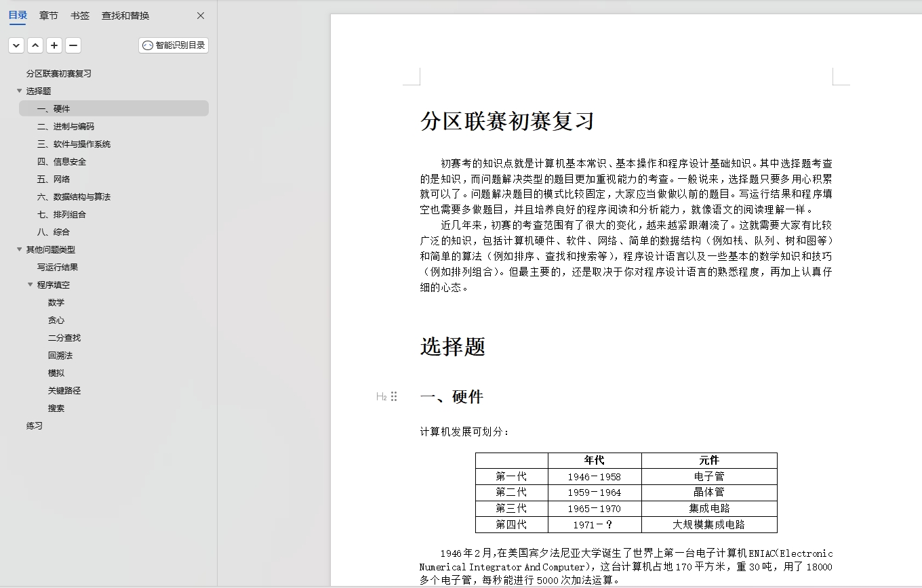922x588 pixels.
Task: Click 智能识别目录 button
Action: (x=174, y=45)
